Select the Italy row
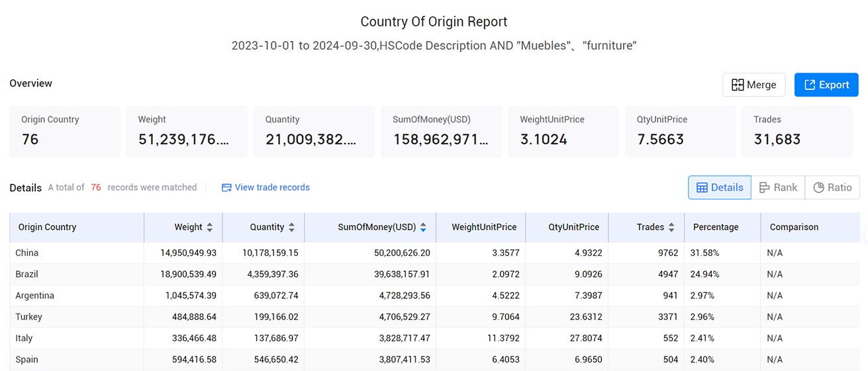This screenshot has height=371, width=868. coord(434,338)
